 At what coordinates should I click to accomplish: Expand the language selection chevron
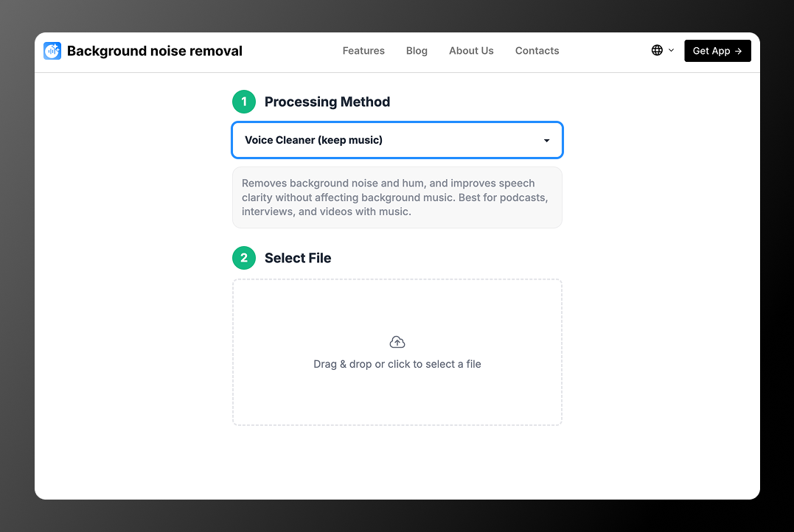[x=671, y=50]
